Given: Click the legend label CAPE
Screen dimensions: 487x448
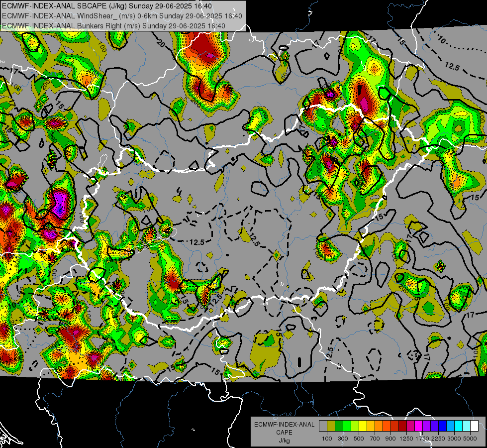Looking at the screenshot, I should (x=284, y=433).
